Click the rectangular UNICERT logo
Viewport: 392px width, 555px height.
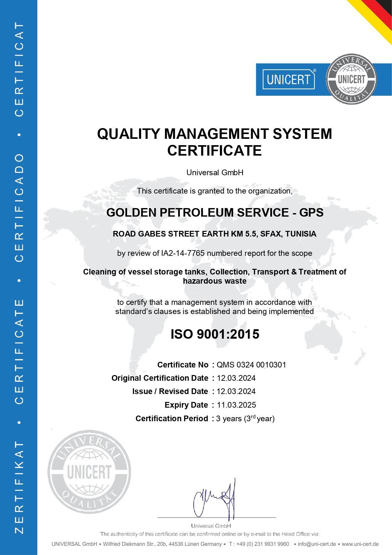pyautogui.click(x=288, y=79)
